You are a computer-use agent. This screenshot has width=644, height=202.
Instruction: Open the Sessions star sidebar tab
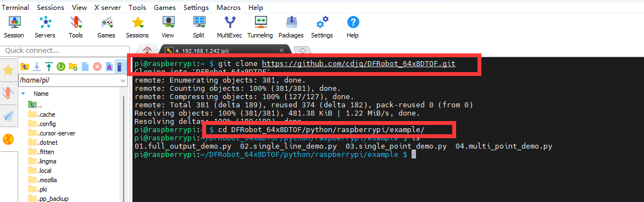point(8,70)
